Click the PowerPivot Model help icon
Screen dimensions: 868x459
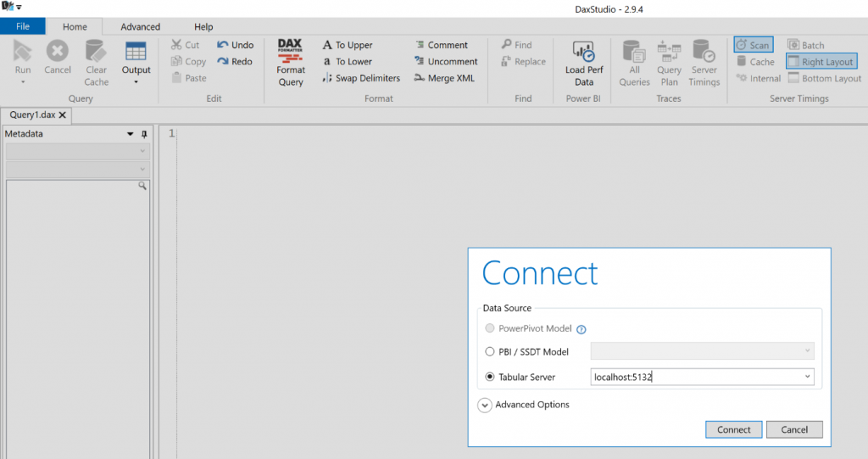click(x=581, y=329)
